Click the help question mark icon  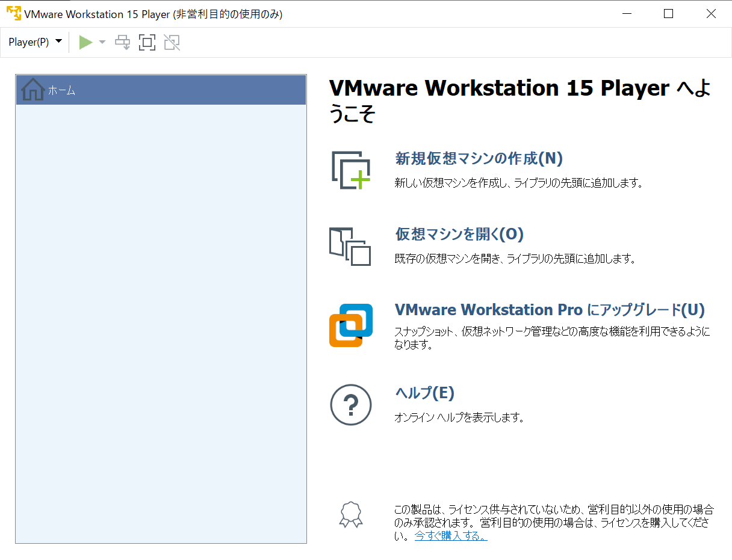click(x=351, y=405)
